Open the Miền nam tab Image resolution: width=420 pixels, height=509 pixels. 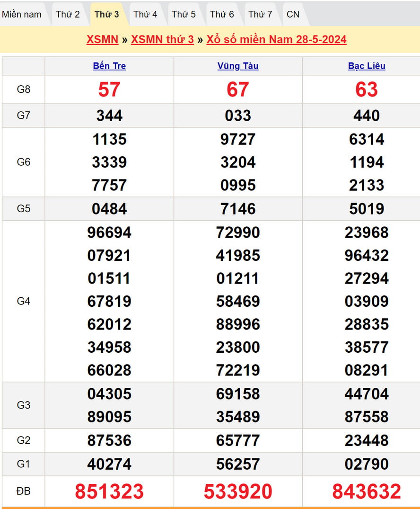coord(22,14)
